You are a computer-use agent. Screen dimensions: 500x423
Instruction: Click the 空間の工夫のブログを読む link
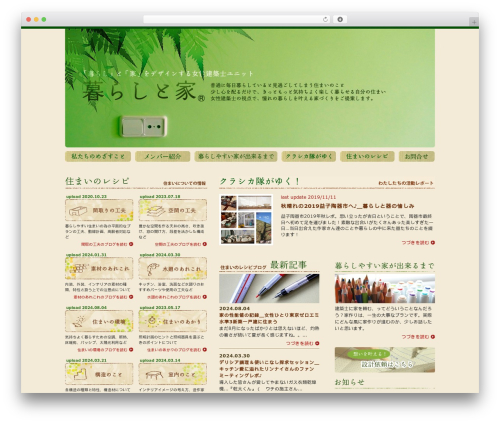pyautogui.click(x=178, y=244)
